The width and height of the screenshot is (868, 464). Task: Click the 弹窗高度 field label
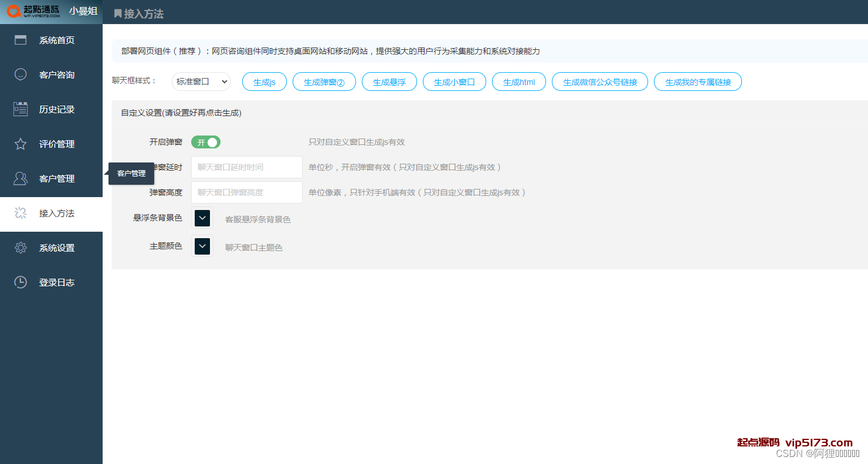tap(166, 192)
